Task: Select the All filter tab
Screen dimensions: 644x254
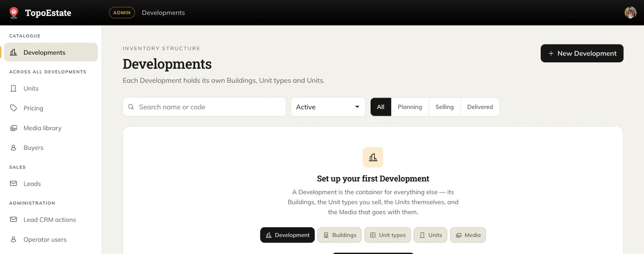Action: (381, 107)
